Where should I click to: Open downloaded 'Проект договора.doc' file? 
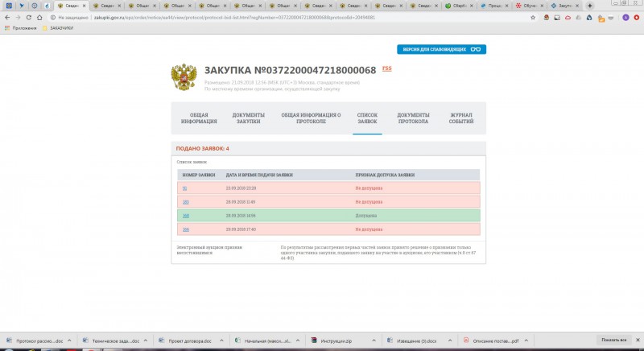point(186,341)
